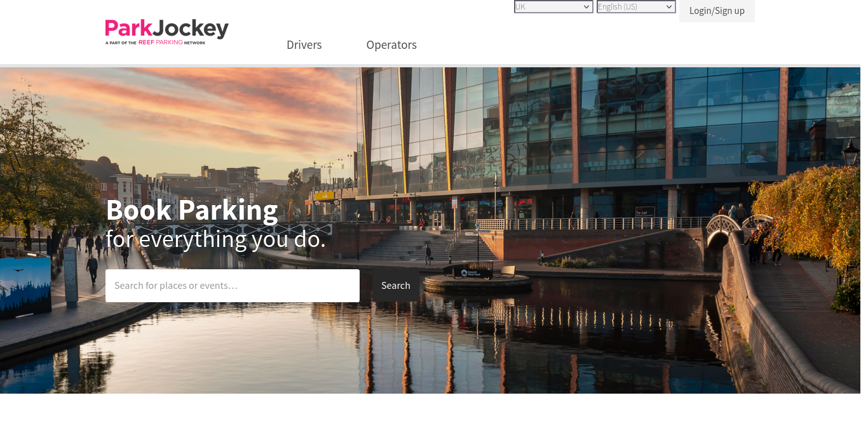868x433 pixels.
Task: Click the ParkJockey logo
Action: click(x=166, y=28)
